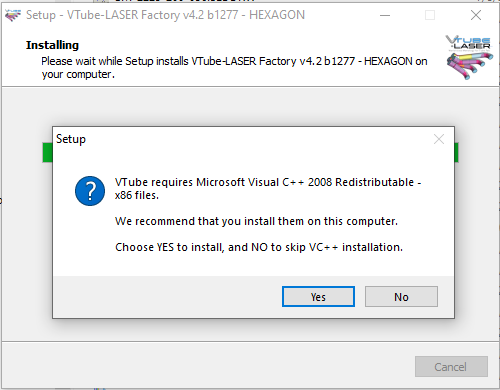Click the colored tube graphic under logo
The image size is (500, 390).
469,65
